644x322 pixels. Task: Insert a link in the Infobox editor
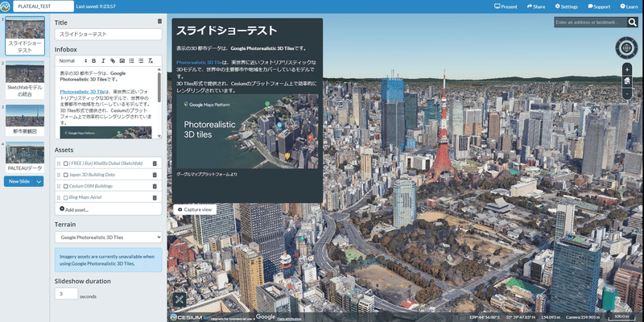pyautogui.click(x=113, y=61)
